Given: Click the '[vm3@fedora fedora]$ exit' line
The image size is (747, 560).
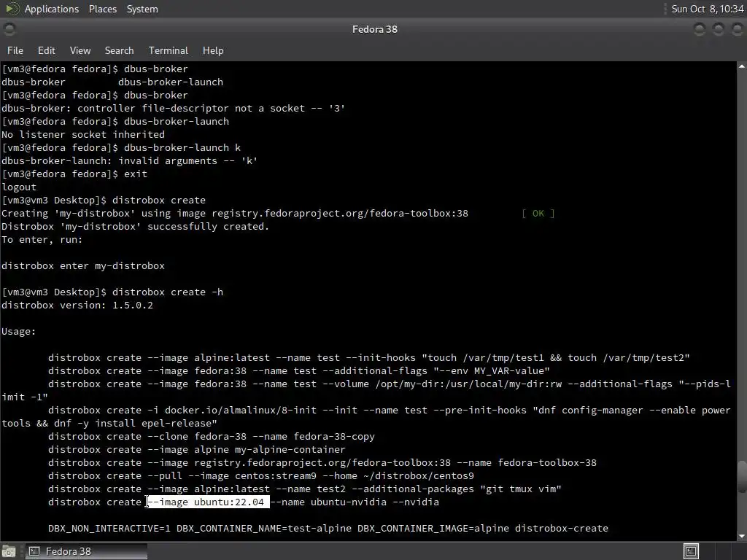Looking at the screenshot, I should [74, 174].
